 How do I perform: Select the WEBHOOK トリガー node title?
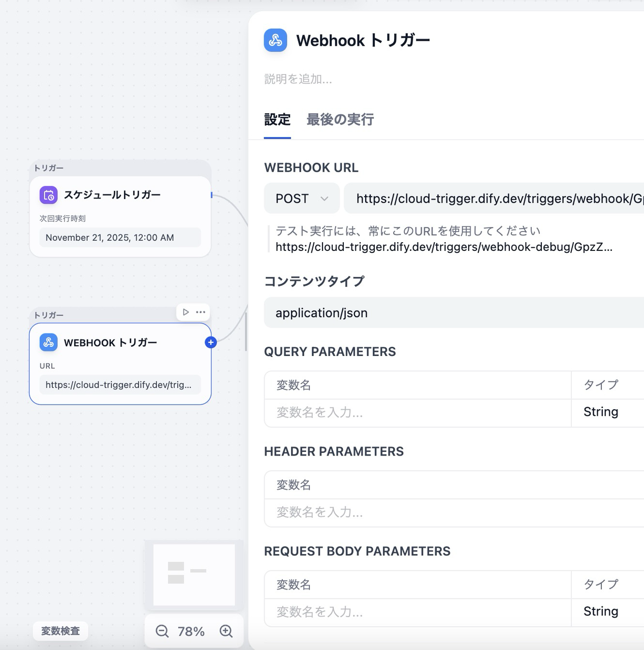coord(111,343)
